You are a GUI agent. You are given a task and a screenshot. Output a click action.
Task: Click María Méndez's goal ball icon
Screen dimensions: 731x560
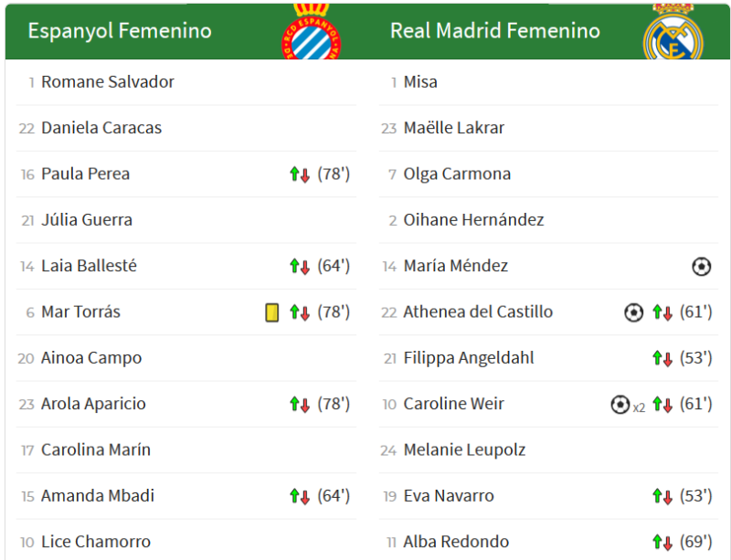click(701, 266)
